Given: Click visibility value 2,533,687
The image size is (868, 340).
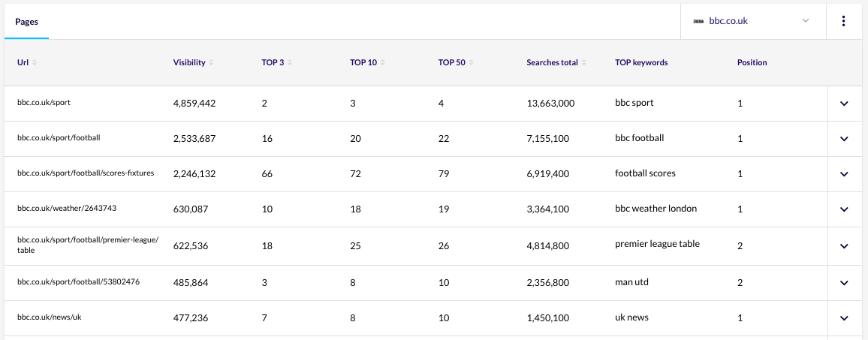Looking at the screenshot, I should tap(194, 138).
